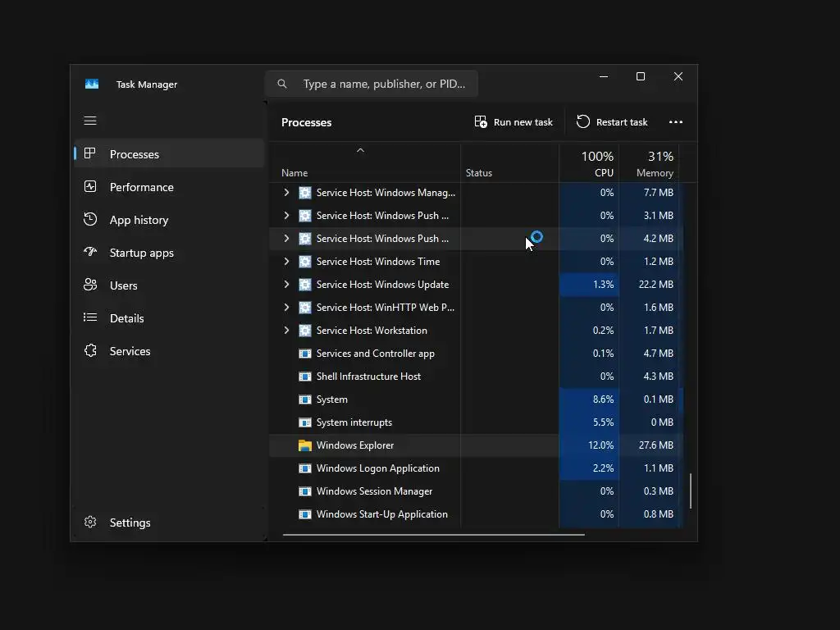The width and height of the screenshot is (840, 630).
Task: Click the vertical scrollbar thumb
Action: point(691,491)
